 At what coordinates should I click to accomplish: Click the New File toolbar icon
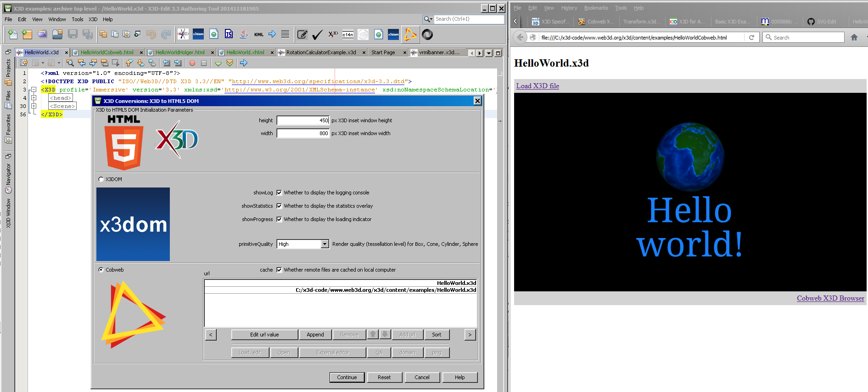[12, 34]
